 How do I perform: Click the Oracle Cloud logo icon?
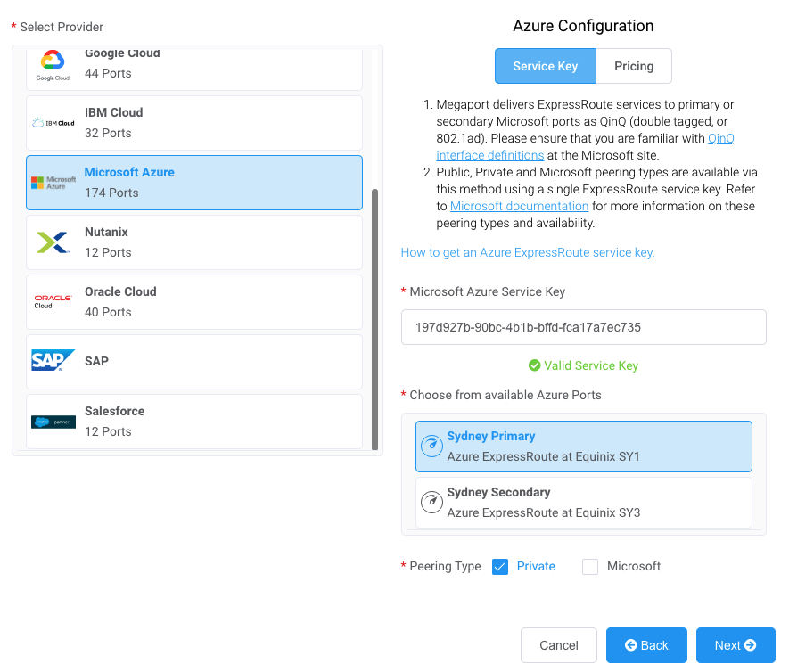[53, 302]
